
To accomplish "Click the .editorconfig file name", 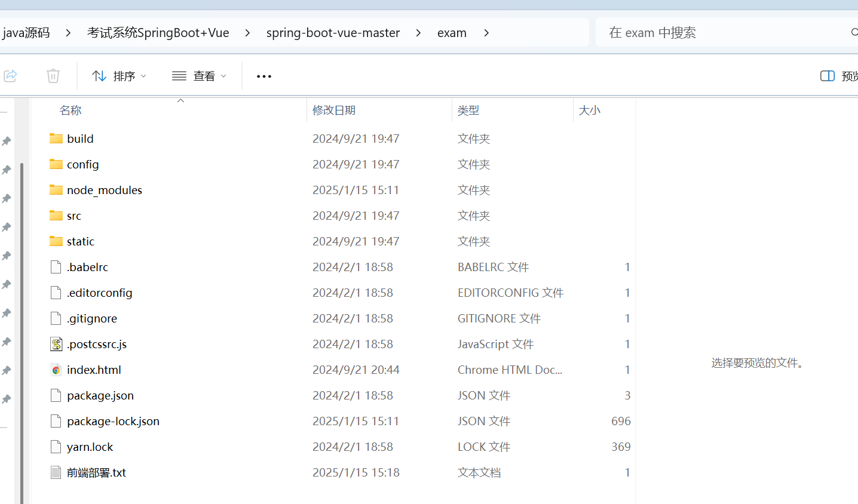I will [x=100, y=293].
